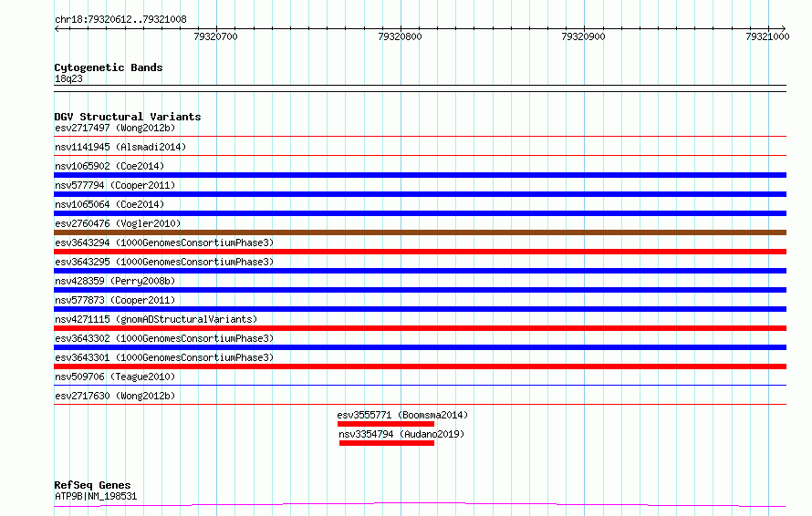Select nsv1065902 (Coe2014) variant label
This screenshot has height=516, width=812.
[109, 166]
